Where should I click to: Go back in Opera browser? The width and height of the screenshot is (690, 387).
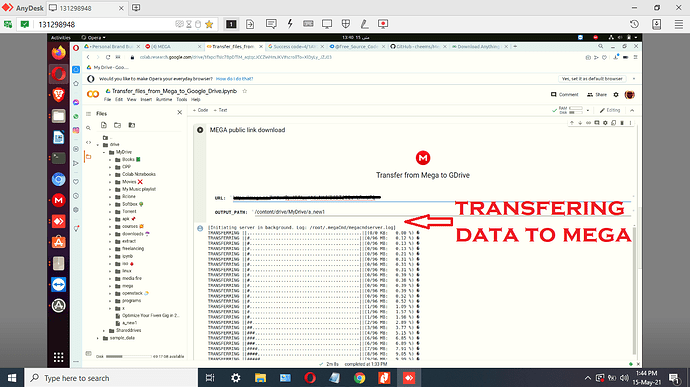88,57
